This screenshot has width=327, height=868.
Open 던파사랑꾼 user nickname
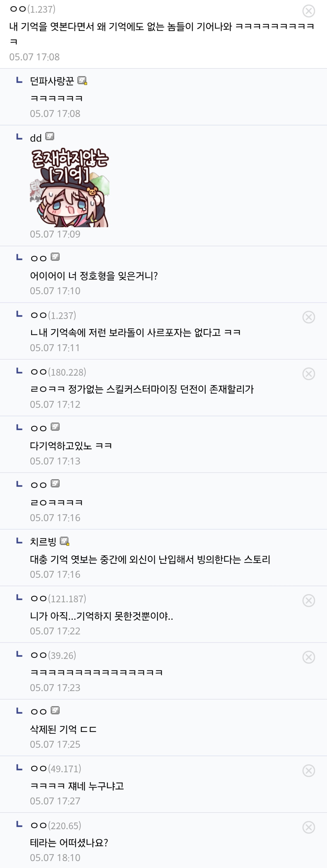click(x=52, y=81)
